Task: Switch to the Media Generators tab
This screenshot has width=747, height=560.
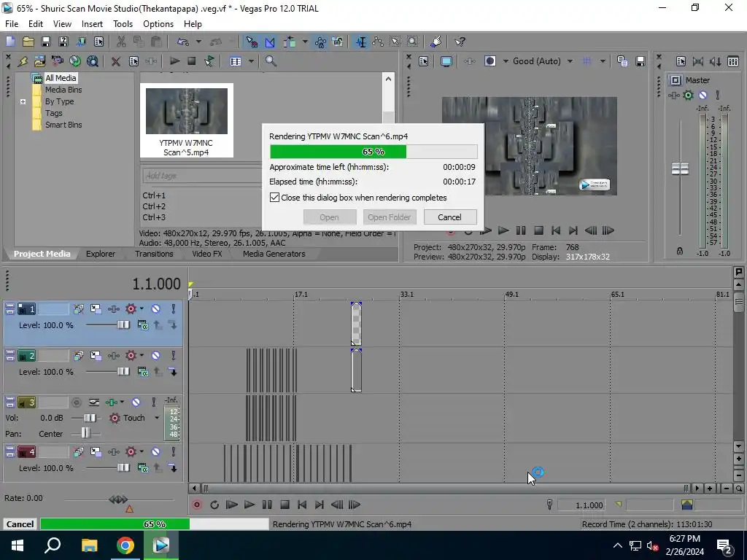Action: point(274,254)
